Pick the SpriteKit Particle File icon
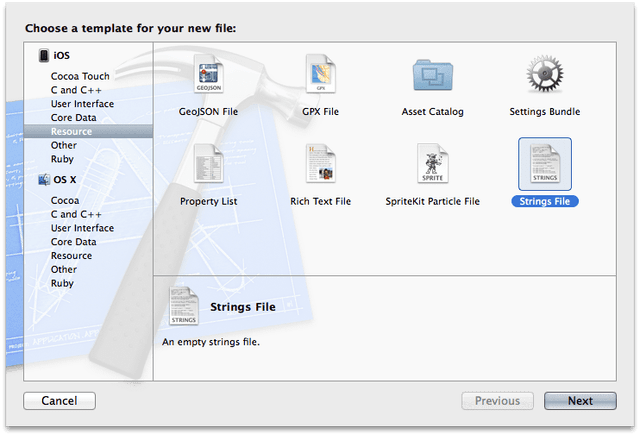Image resolution: width=640 pixels, height=436 pixels. click(x=433, y=165)
